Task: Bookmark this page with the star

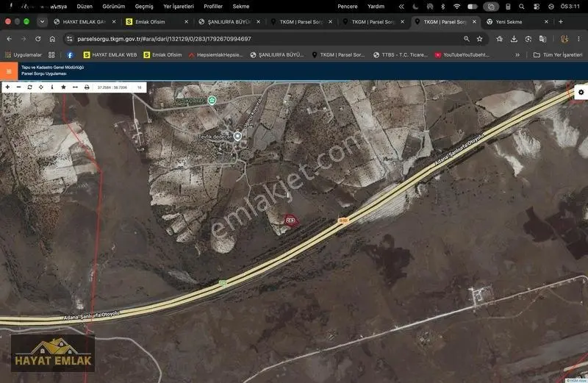Action: click(x=480, y=39)
